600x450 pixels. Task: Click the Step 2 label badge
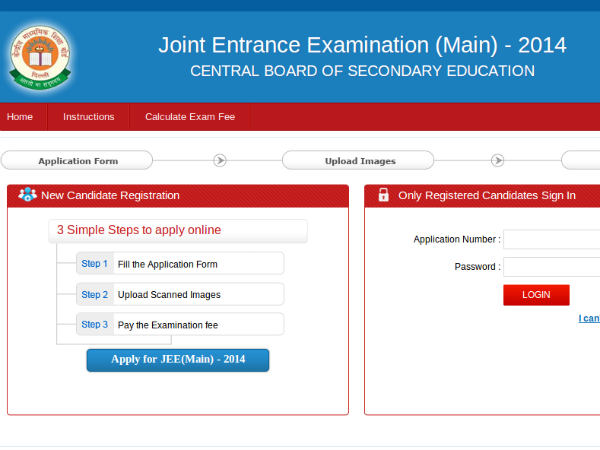(x=94, y=294)
